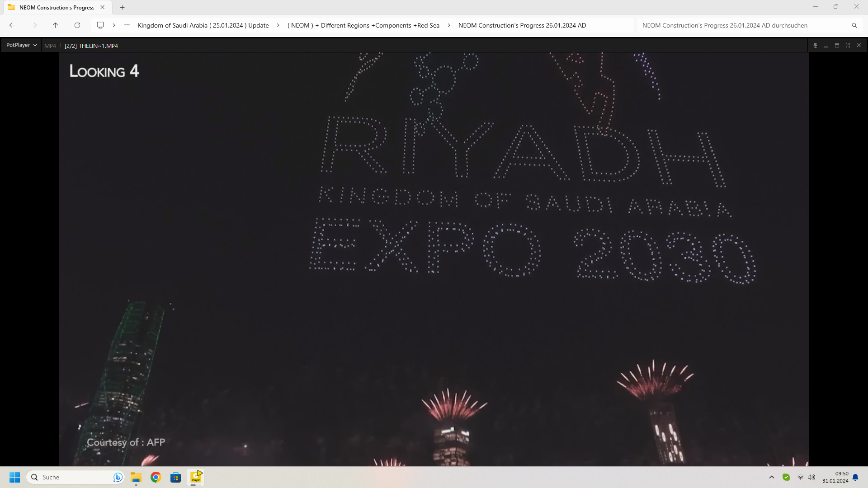Click the video playback area

434,259
